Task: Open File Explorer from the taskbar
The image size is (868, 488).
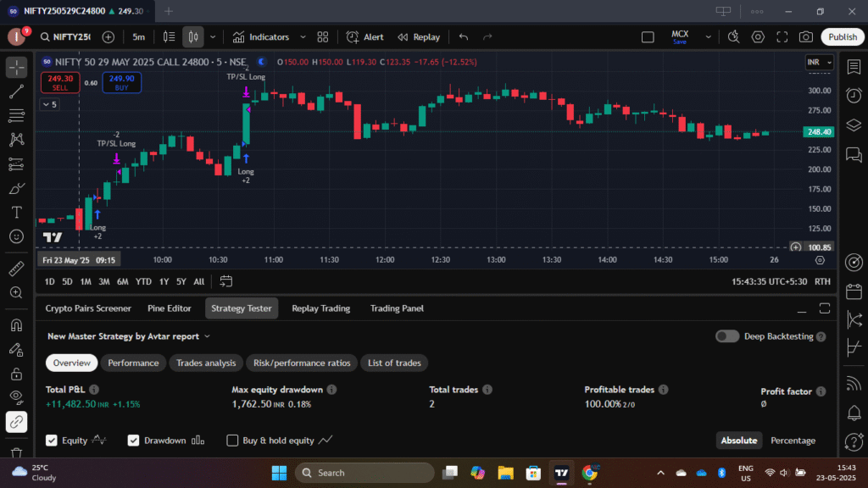Action: [505, 473]
